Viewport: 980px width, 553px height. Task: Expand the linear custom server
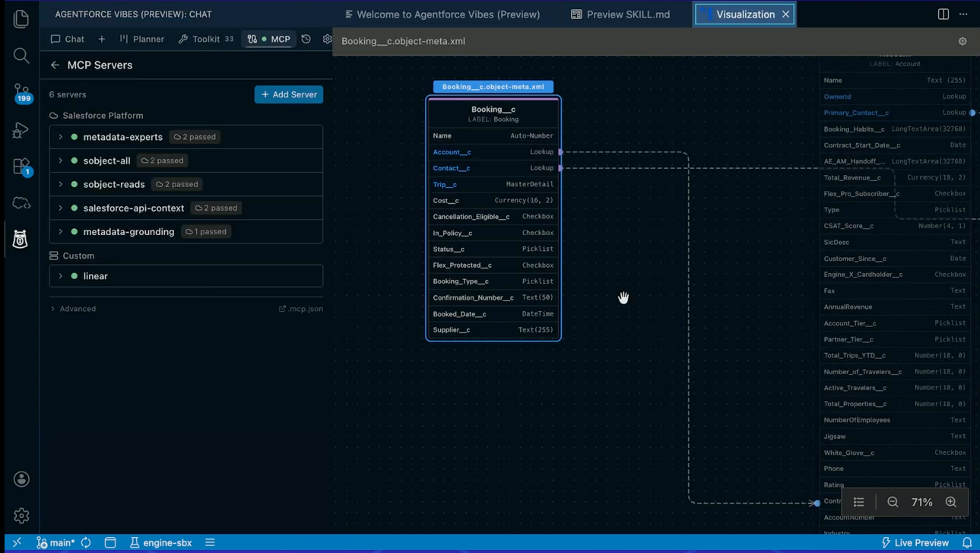(61, 276)
